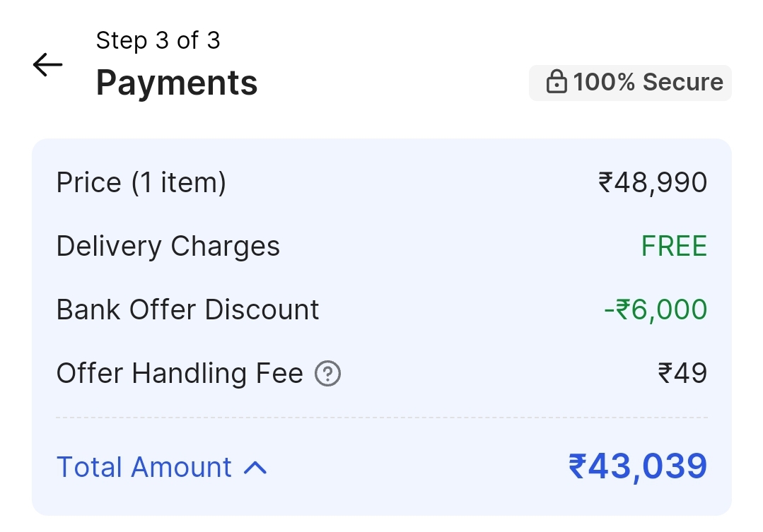Tap the -₹6,000 discount value
The image size is (763, 532).
[x=656, y=310]
